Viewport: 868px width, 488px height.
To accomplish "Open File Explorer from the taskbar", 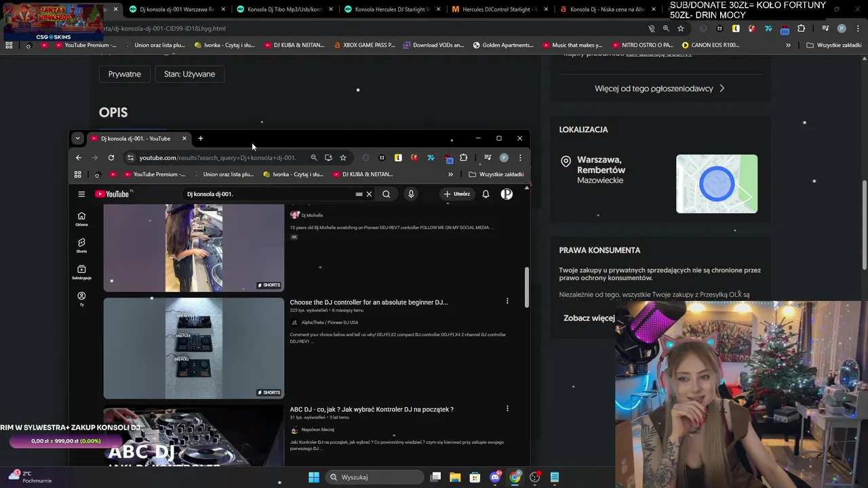I will pos(456,477).
